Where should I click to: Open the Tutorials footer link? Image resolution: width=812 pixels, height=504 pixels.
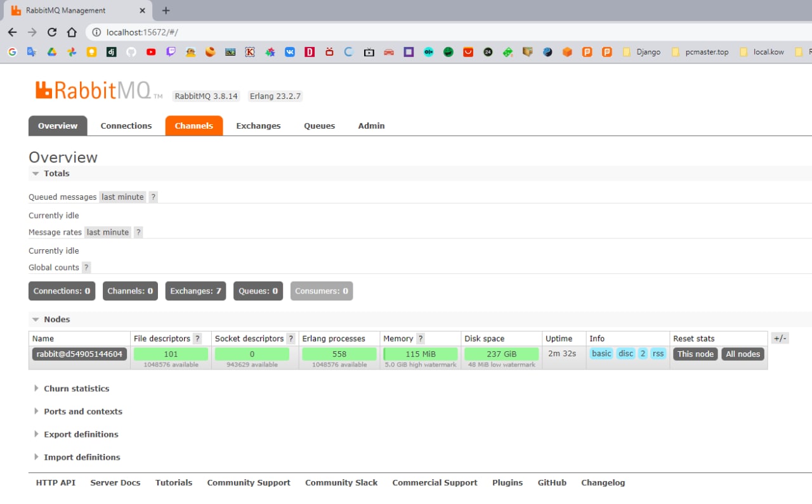174,482
